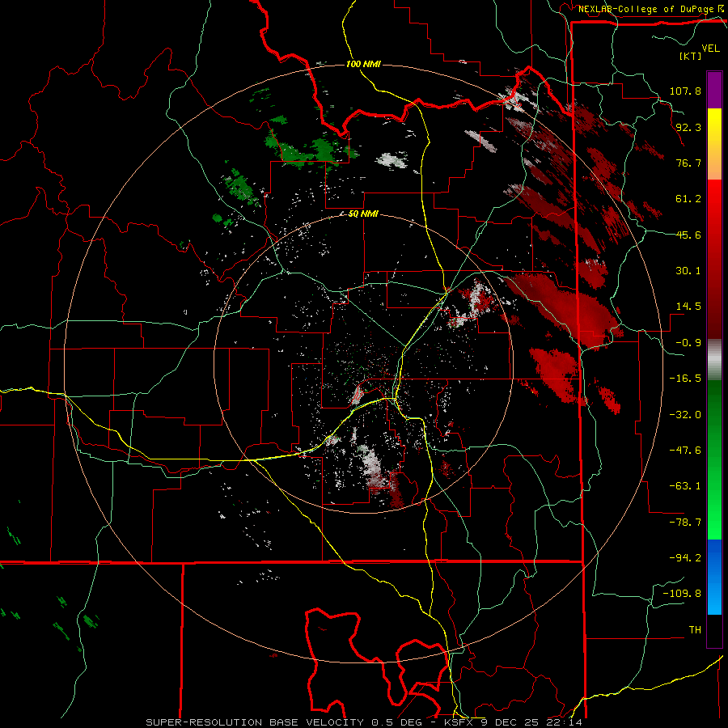Pick the blue segment of the color bar
The width and height of the screenshot is (728, 728).
click(714, 562)
